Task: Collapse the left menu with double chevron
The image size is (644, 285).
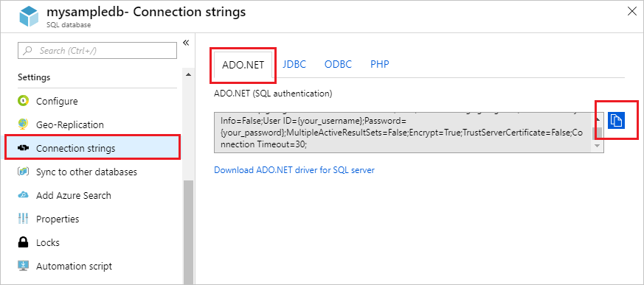Action: click(186, 43)
